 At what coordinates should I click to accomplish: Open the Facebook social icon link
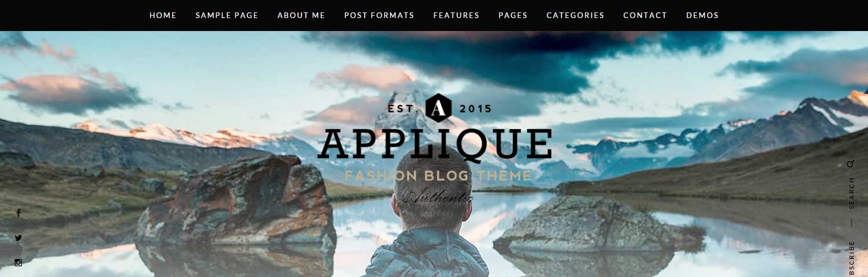pyautogui.click(x=18, y=213)
